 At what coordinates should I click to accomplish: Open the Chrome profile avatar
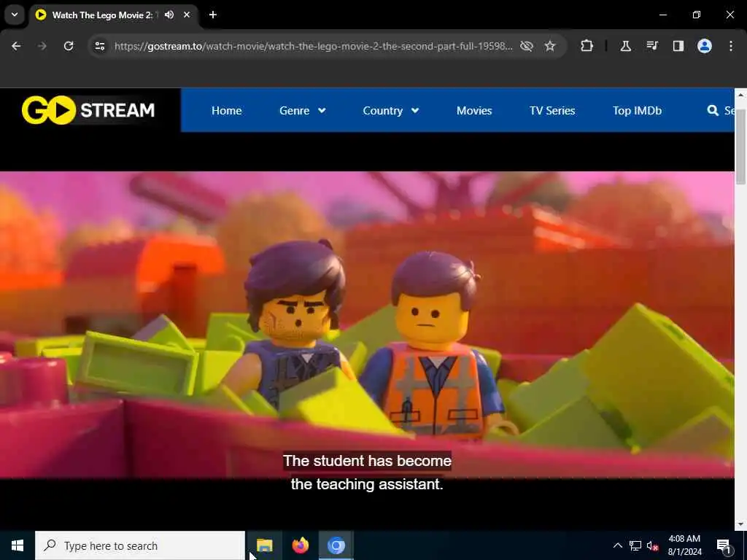[705, 46]
